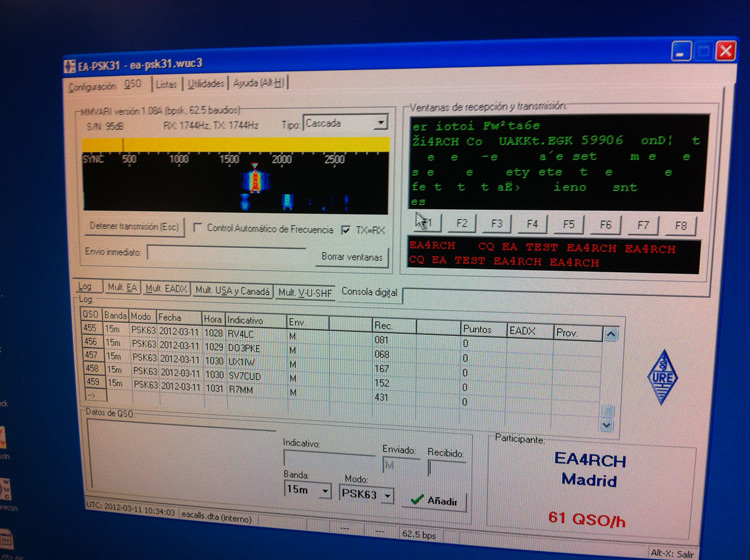Click the Prov. column header
This screenshot has width=750, height=560.
pos(577,332)
